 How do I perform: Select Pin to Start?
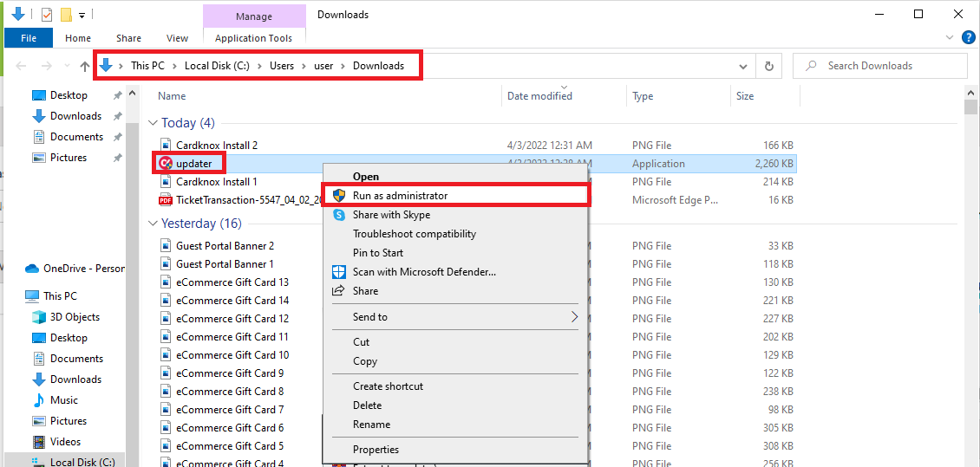455,253
